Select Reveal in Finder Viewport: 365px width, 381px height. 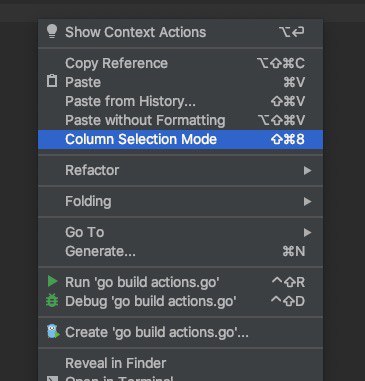[x=180, y=363]
